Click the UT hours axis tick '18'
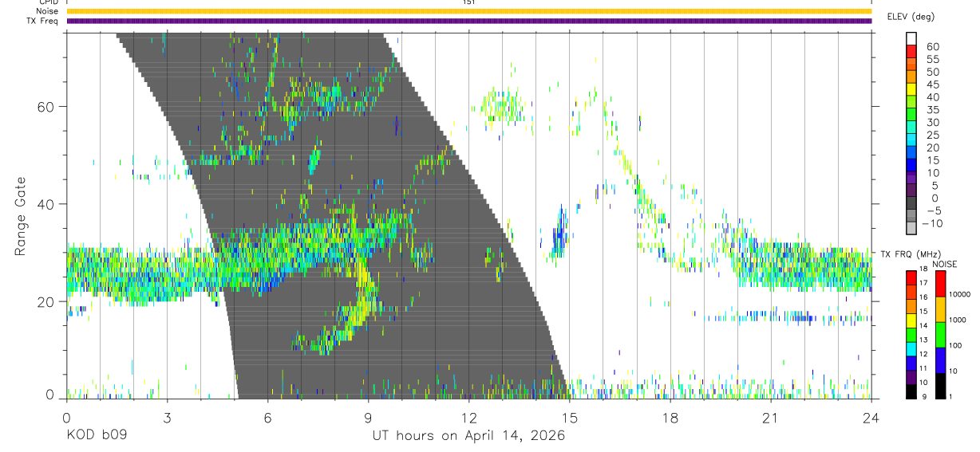Viewport: 980px width, 452px height. click(670, 417)
